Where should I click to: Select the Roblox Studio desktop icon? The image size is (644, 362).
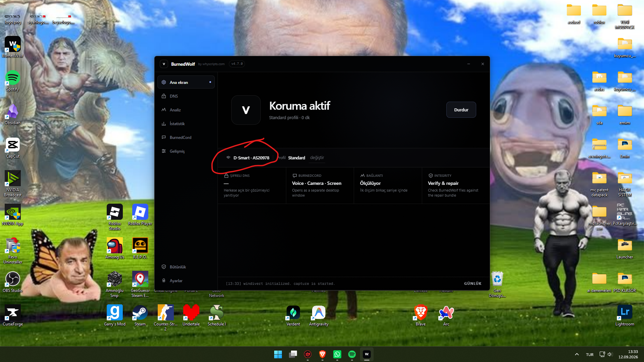[115, 217]
